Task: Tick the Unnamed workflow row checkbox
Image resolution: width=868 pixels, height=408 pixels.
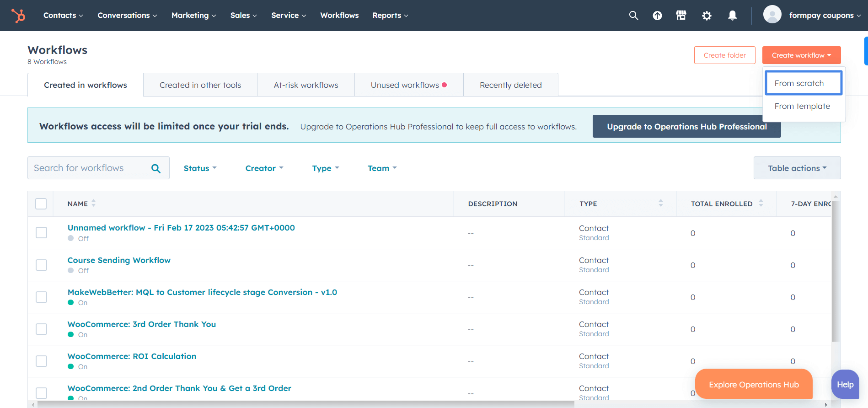Action: point(41,233)
